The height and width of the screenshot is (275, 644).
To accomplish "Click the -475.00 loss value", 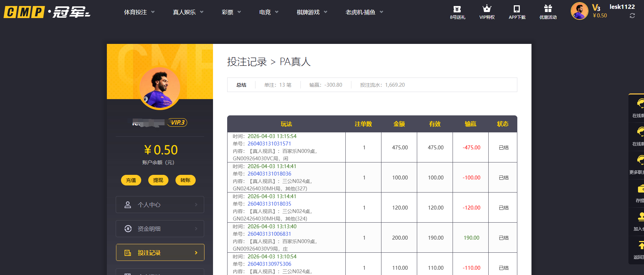I will pyautogui.click(x=471, y=148).
